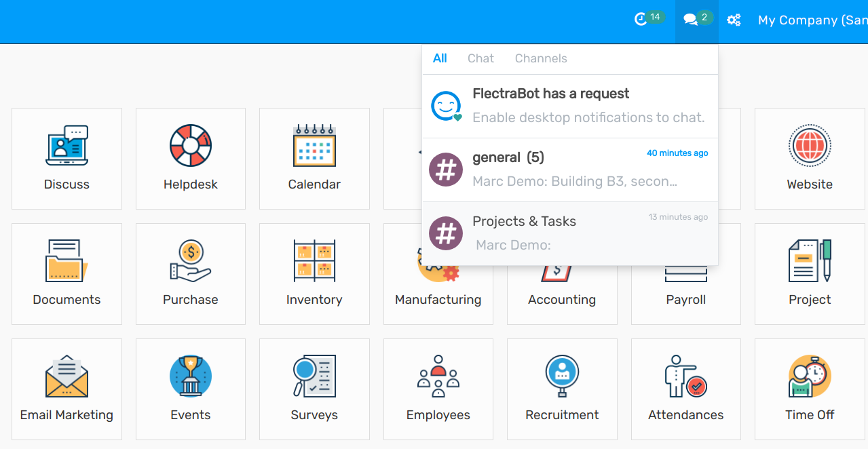Open the Manufacturing application
The width and height of the screenshot is (868, 449).
pyautogui.click(x=438, y=273)
